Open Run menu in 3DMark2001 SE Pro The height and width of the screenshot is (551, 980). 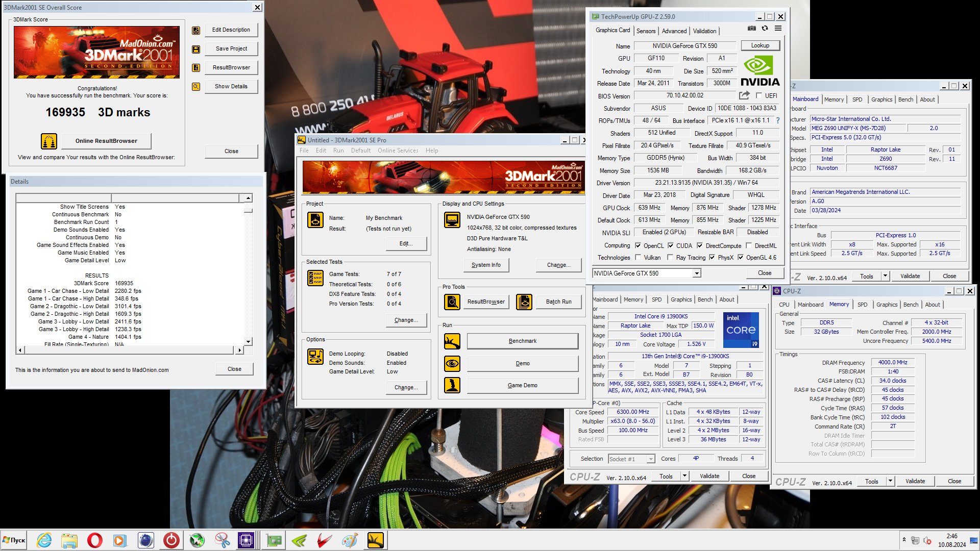click(338, 151)
